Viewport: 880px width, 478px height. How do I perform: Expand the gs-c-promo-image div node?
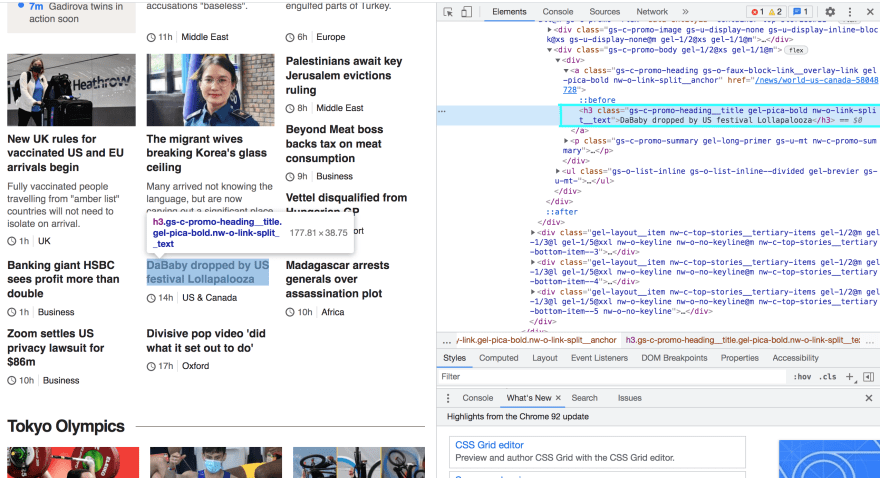click(549, 30)
